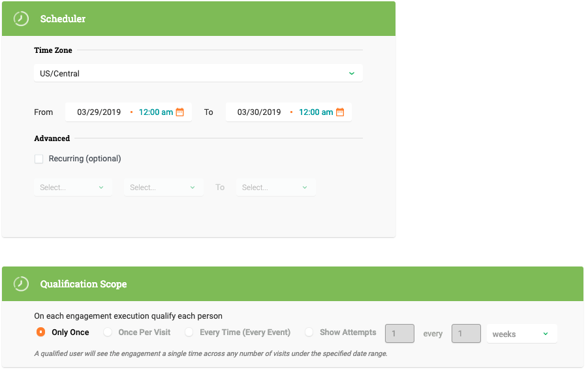Open the calendar icon for the From date
The width and height of the screenshot is (588, 371).
pyautogui.click(x=180, y=112)
